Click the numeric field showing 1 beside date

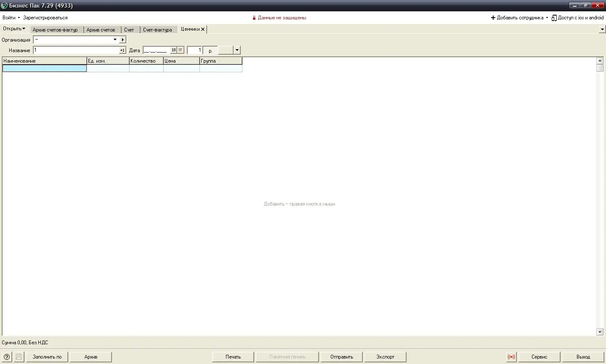195,50
